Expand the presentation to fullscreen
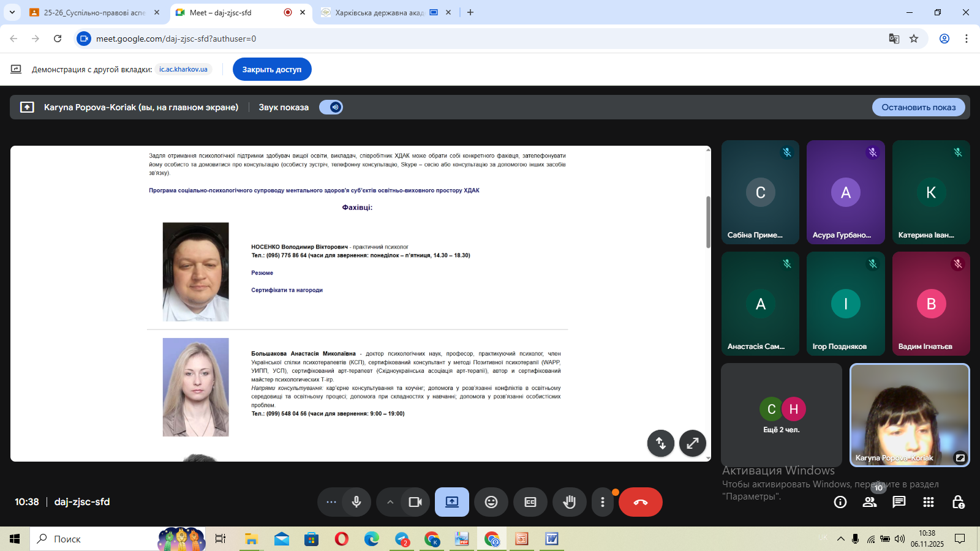 [x=693, y=443]
